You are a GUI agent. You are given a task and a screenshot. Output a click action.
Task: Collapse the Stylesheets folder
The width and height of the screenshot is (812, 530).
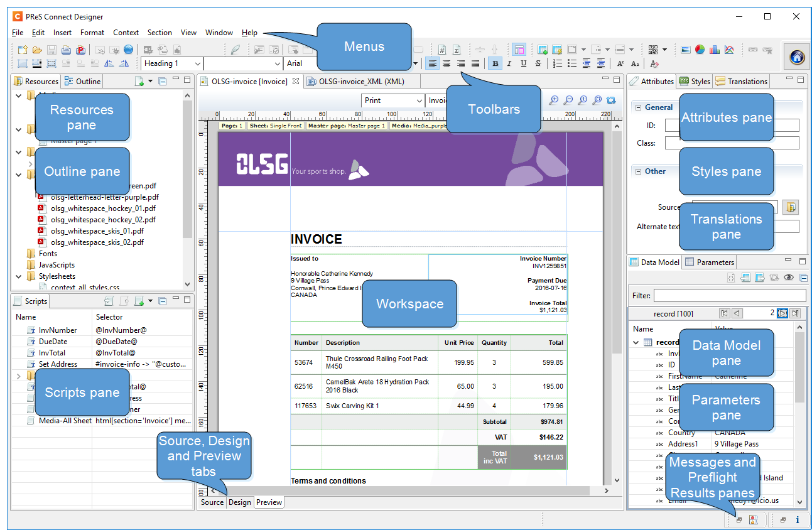click(x=19, y=276)
